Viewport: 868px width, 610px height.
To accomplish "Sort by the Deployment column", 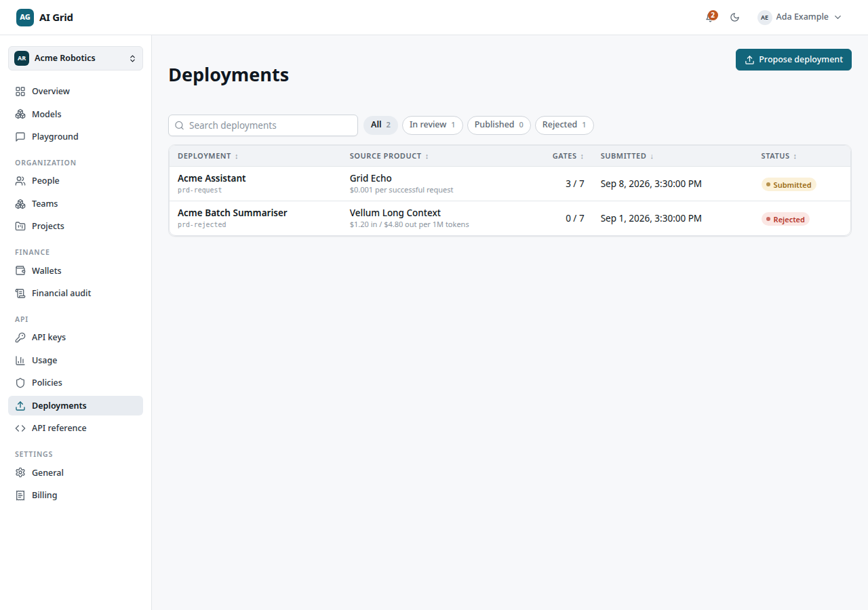I will [208, 157].
